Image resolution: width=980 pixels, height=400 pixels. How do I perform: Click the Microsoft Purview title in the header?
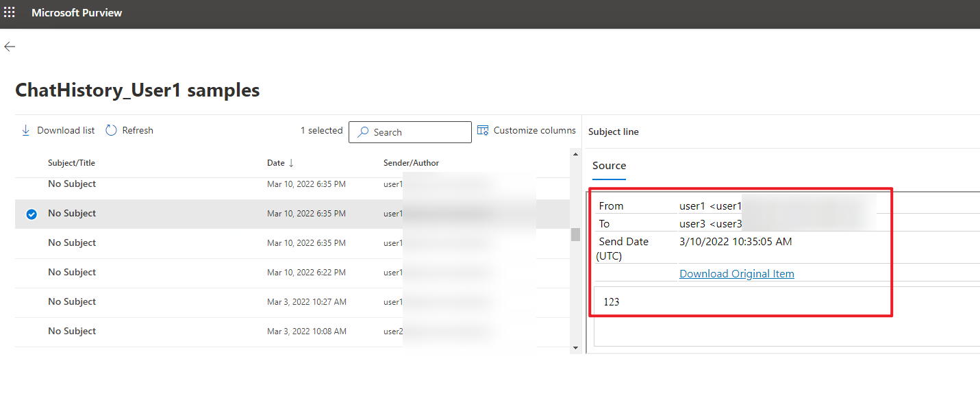point(77,12)
